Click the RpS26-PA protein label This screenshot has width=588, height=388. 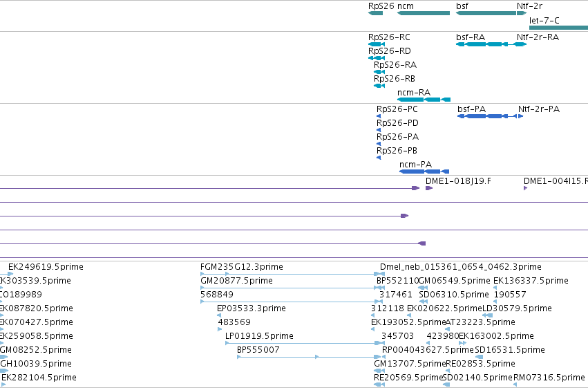[x=397, y=137]
